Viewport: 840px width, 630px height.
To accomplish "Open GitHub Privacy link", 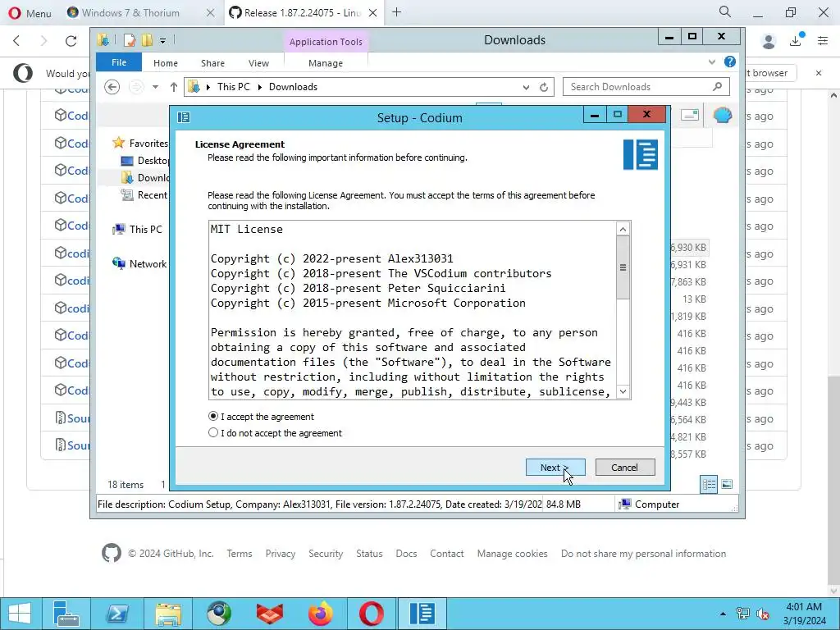I will point(281,554).
